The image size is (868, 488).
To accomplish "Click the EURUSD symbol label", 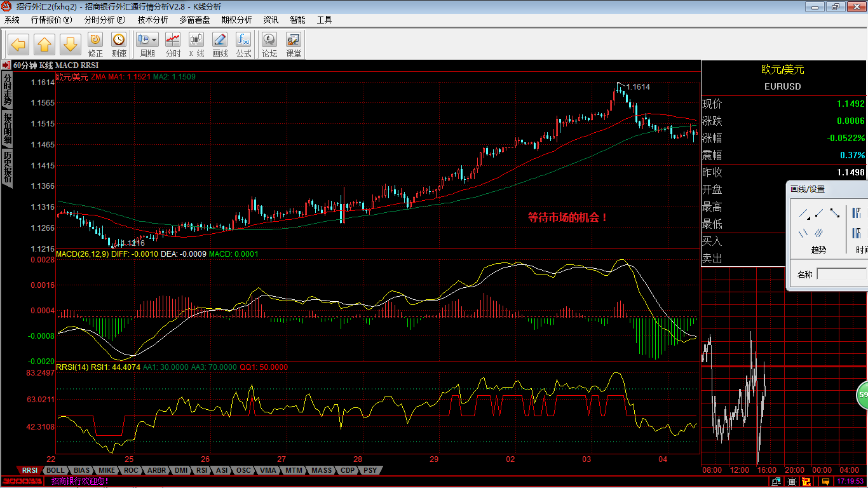I will pyautogui.click(x=783, y=86).
